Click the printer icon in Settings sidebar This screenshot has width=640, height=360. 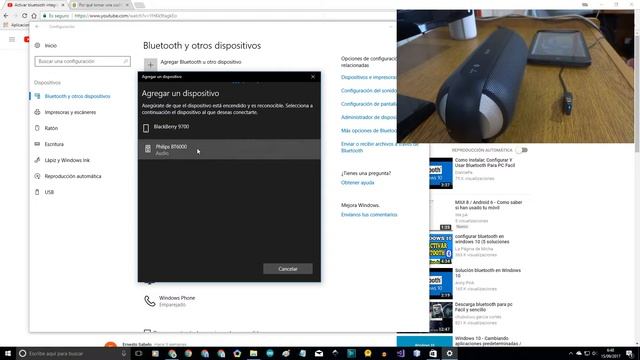37,112
